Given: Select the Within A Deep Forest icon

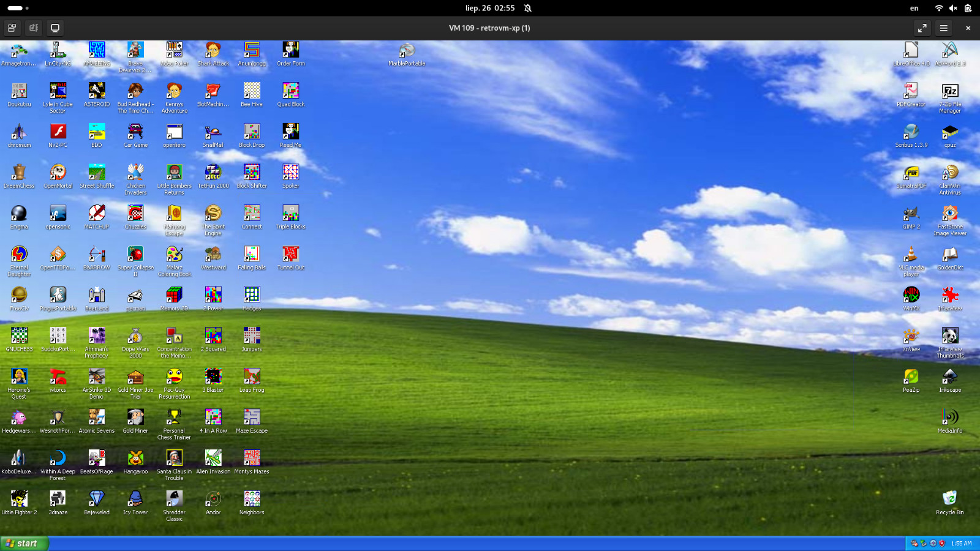Looking at the screenshot, I should click(x=58, y=458).
